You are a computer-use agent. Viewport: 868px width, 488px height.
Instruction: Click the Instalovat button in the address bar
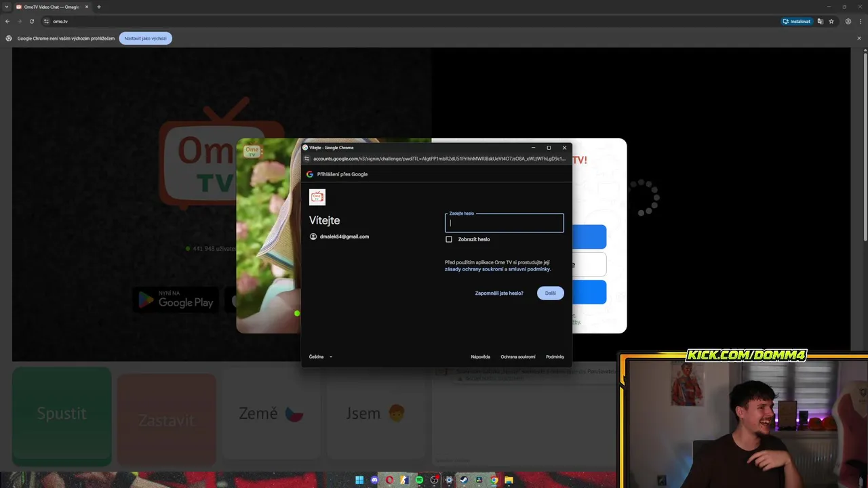coord(796,21)
